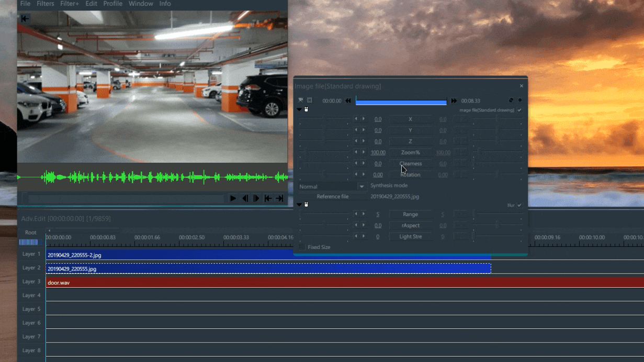Screen dimensions: 644x362
Task: Click the Reference file button
Action: click(x=333, y=197)
